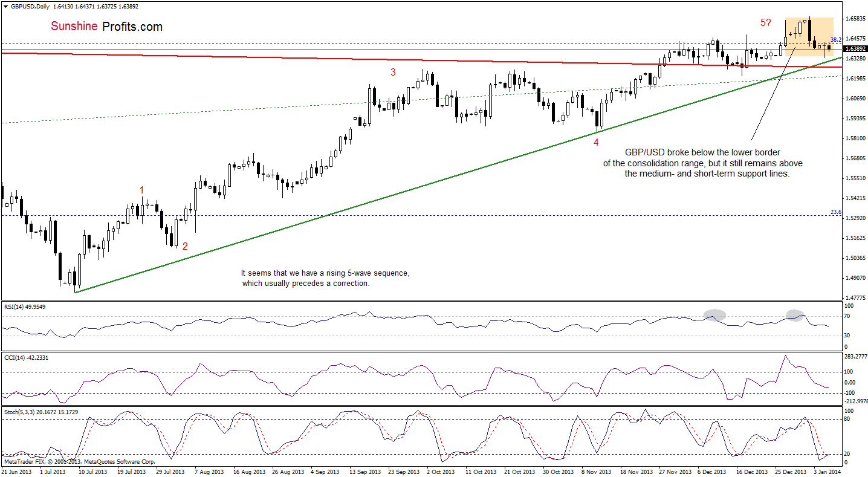Click the 23 Sep 2013 date label
Viewport: 868px width, 477px height.
(x=404, y=472)
